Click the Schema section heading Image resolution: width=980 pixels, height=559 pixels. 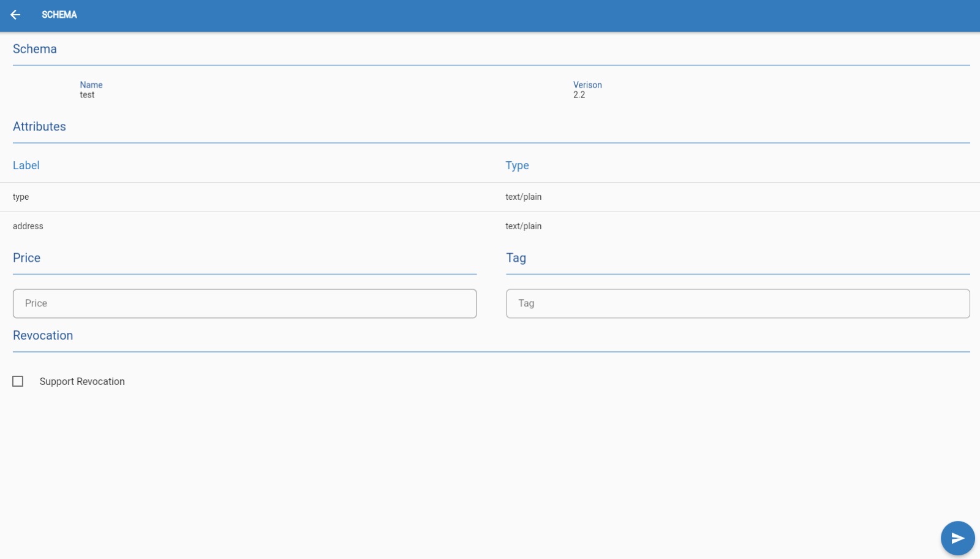(x=35, y=49)
